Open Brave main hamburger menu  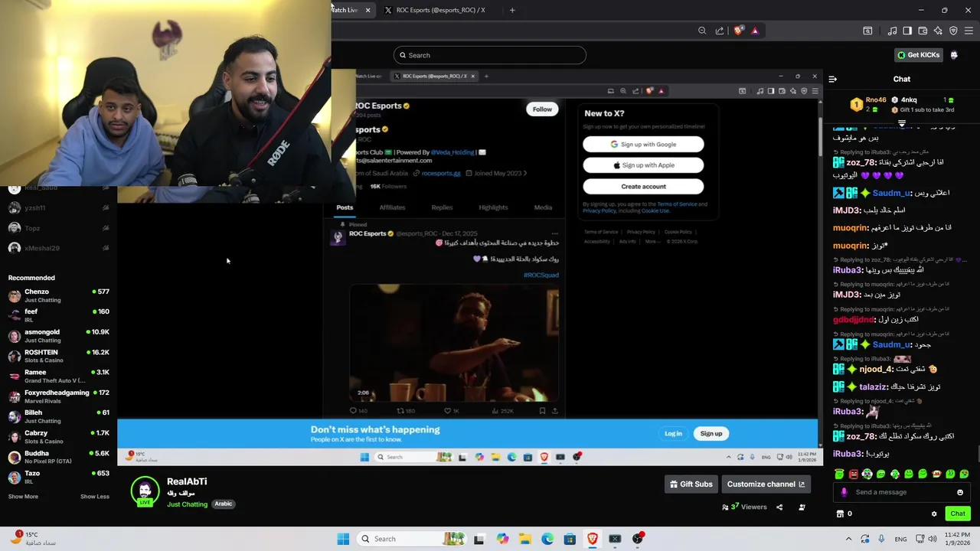969,31
